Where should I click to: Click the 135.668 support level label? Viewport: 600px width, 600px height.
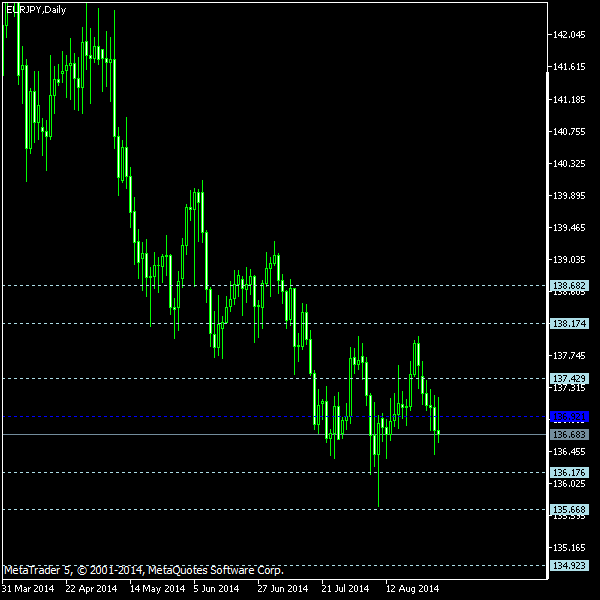click(569, 510)
